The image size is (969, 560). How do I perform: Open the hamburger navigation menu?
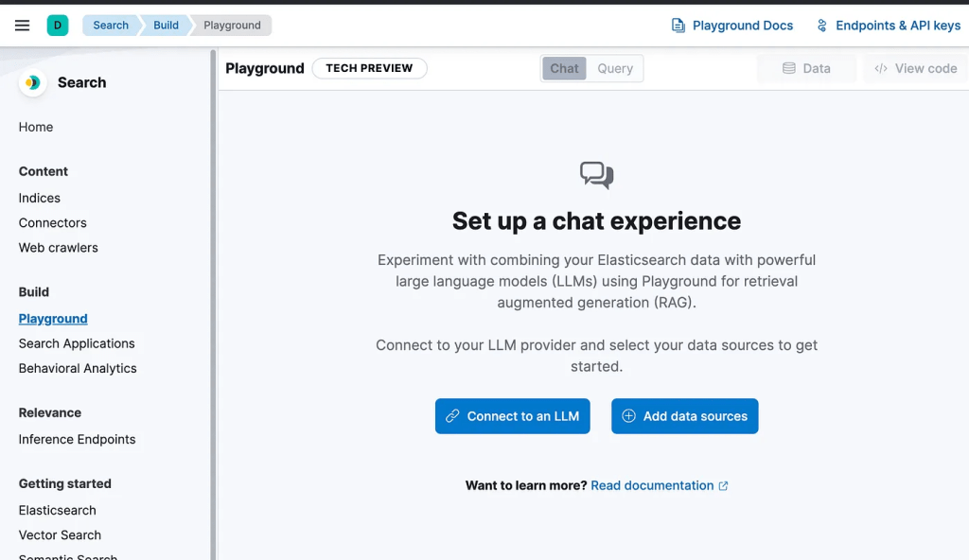pos(23,26)
